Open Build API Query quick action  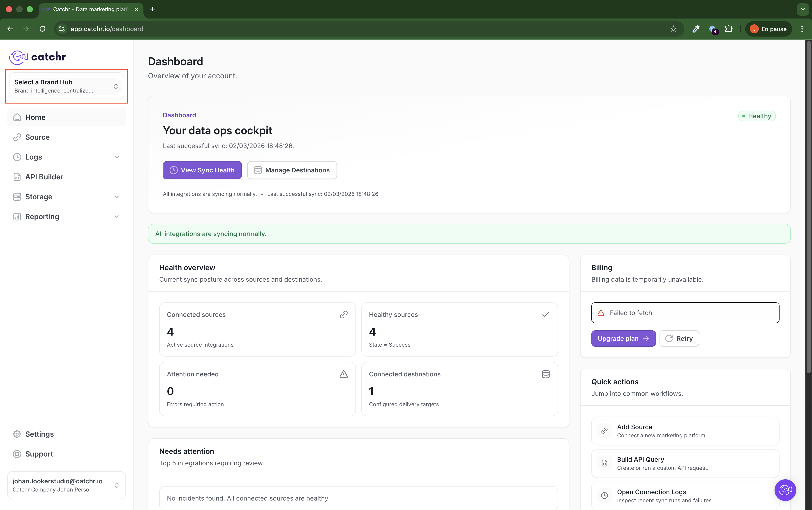(x=685, y=463)
